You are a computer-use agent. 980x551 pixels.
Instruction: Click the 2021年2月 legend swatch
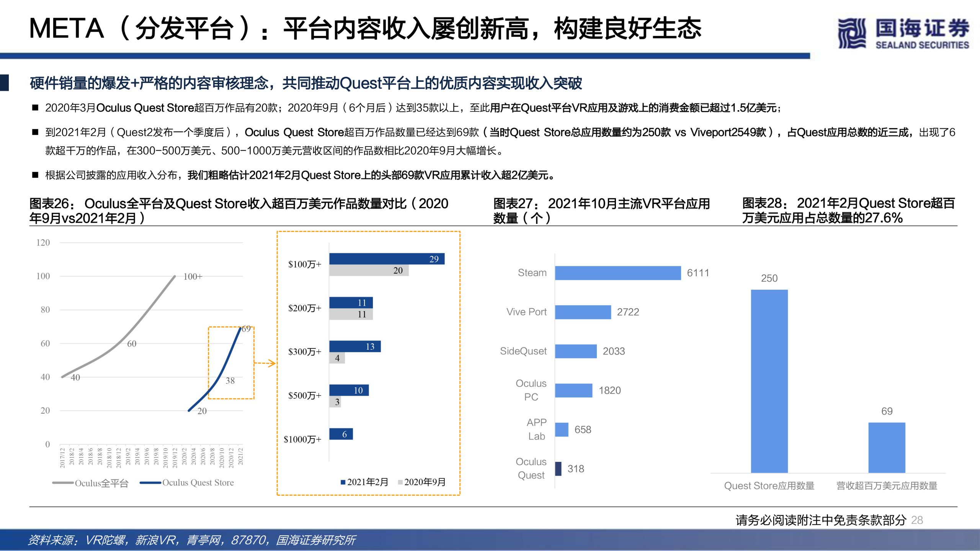(343, 482)
